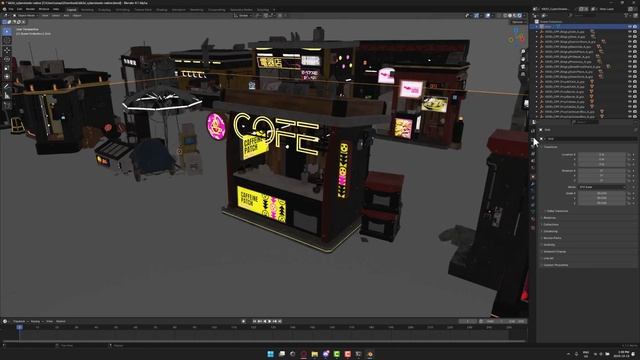Viewport: 640px width, 360px height.
Task: Toggle lock on Location X
Action: pos(629,155)
